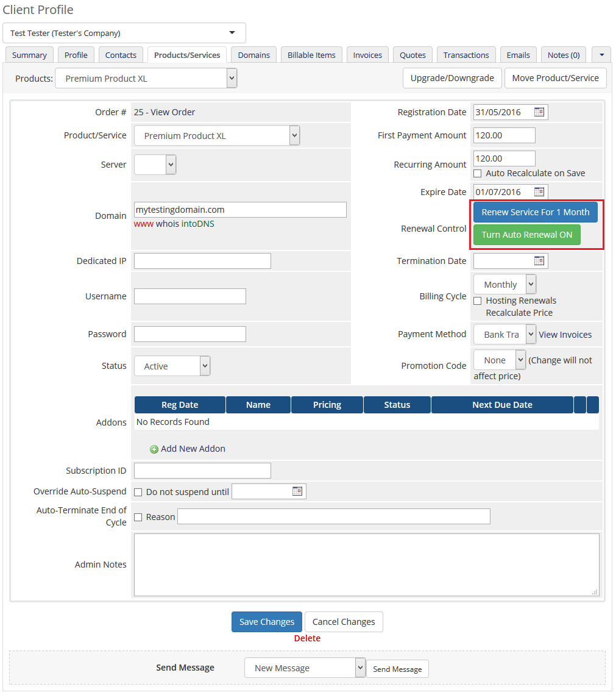This screenshot has width=616, height=695.
Task: Click the Save Changes button
Action: [x=267, y=622]
